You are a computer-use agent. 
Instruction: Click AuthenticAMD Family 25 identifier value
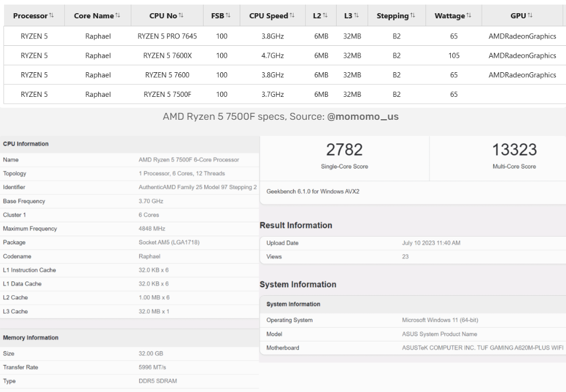198,187
